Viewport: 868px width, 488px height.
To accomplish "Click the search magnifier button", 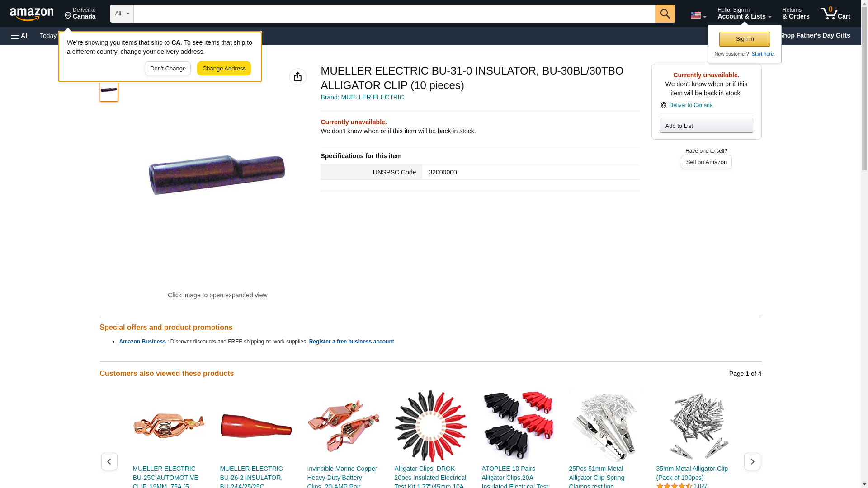I will point(665,14).
